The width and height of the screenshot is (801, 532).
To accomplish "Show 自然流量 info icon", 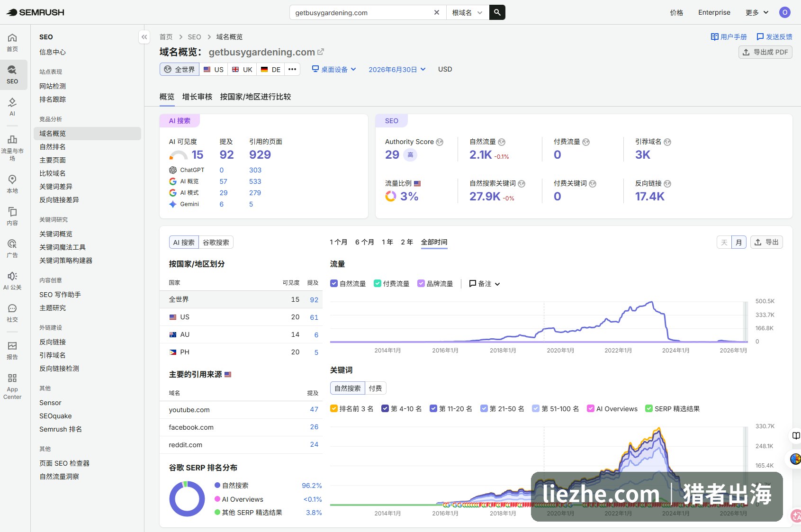I will click(502, 142).
